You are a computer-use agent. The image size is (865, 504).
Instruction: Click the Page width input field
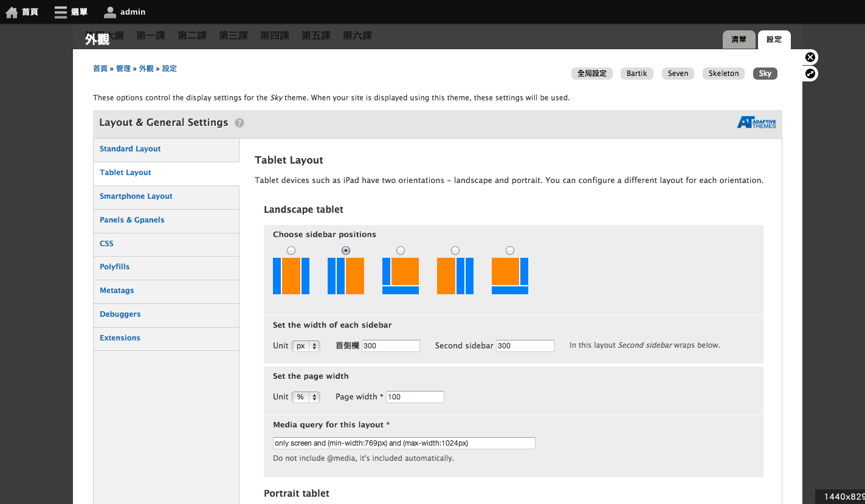point(415,397)
